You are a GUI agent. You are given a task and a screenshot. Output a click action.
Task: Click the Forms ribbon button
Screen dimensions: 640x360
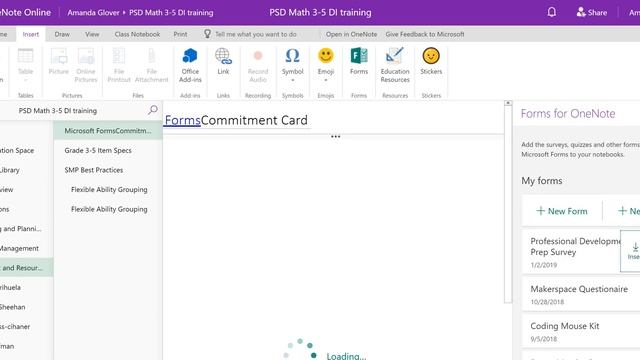click(x=359, y=62)
